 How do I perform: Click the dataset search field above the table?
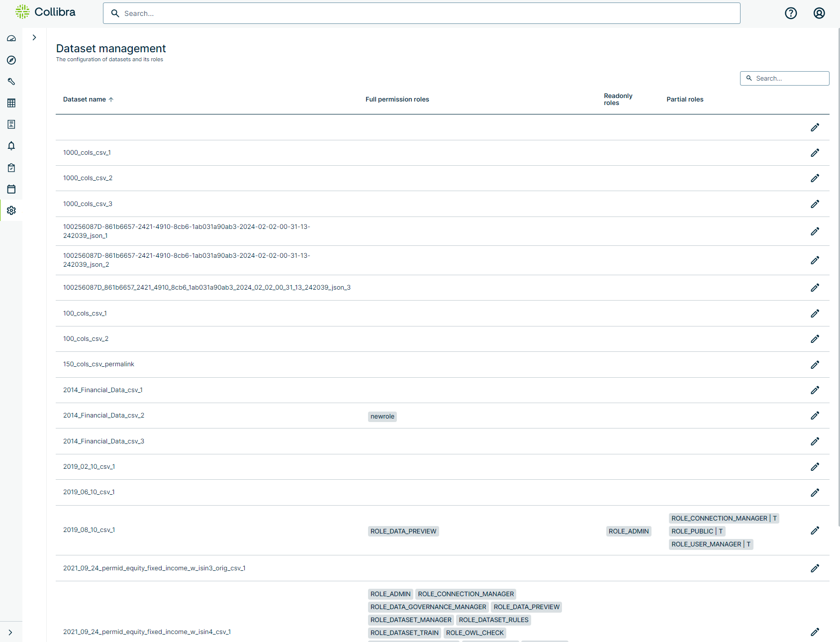784,78
